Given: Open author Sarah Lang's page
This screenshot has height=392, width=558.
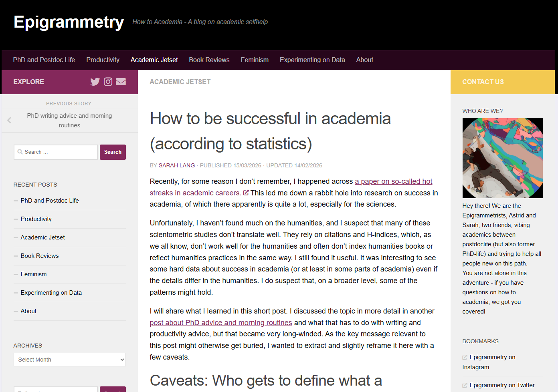Looking at the screenshot, I should pyautogui.click(x=176, y=165).
